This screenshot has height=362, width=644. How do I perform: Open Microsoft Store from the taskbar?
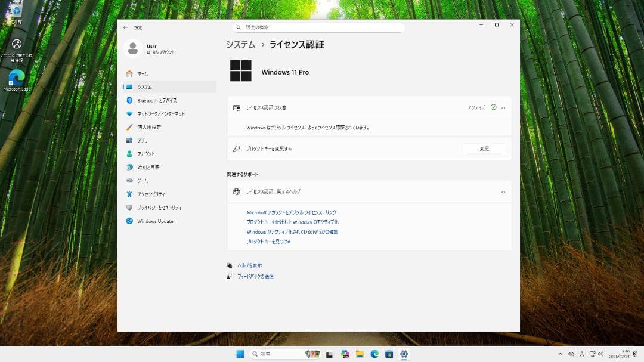click(x=389, y=354)
